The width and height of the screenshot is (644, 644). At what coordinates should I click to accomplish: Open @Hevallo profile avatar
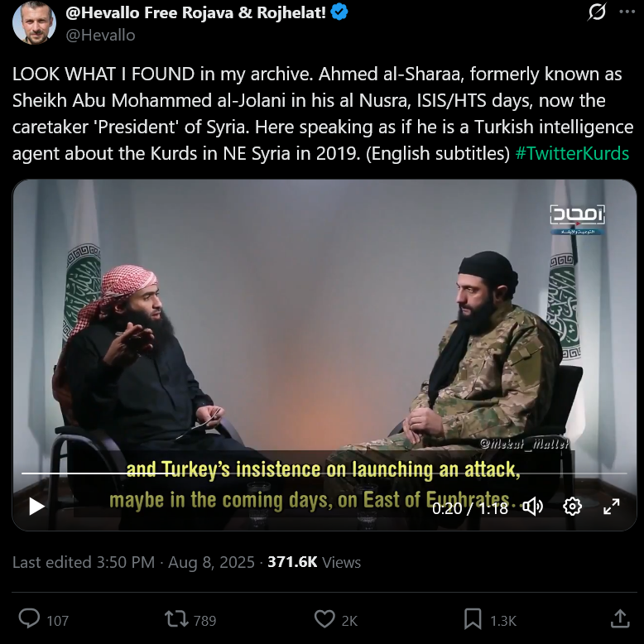35,22
